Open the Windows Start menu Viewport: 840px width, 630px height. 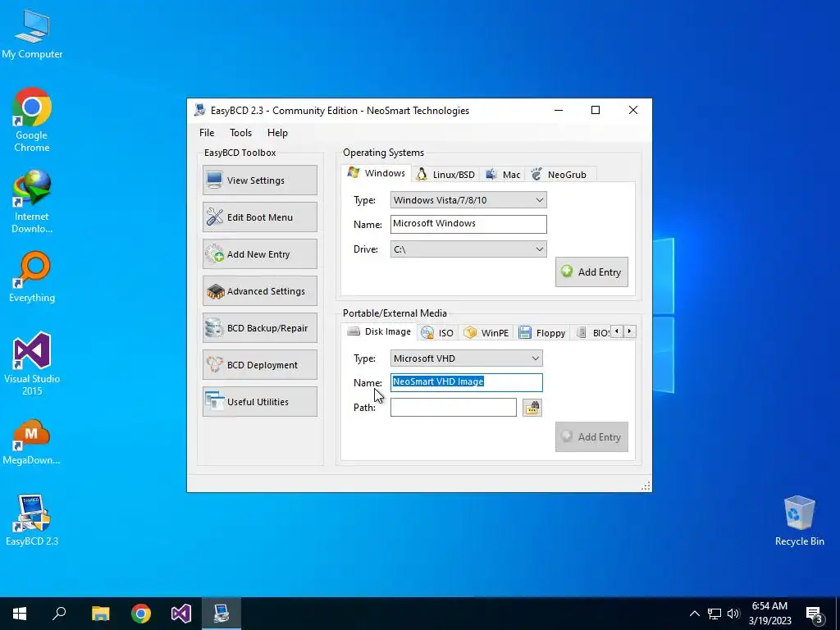point(20,614)
